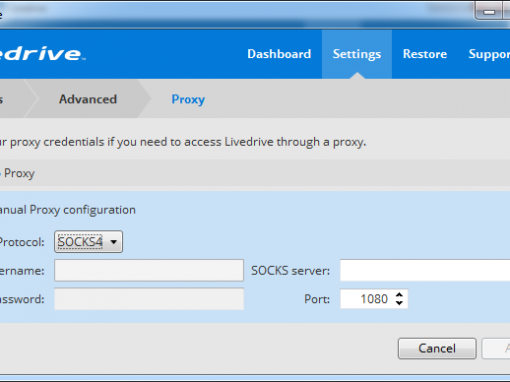510x382 pixels.
Task: Open the Protocol SOCKS4 combo box
Action: coord(88,242)
